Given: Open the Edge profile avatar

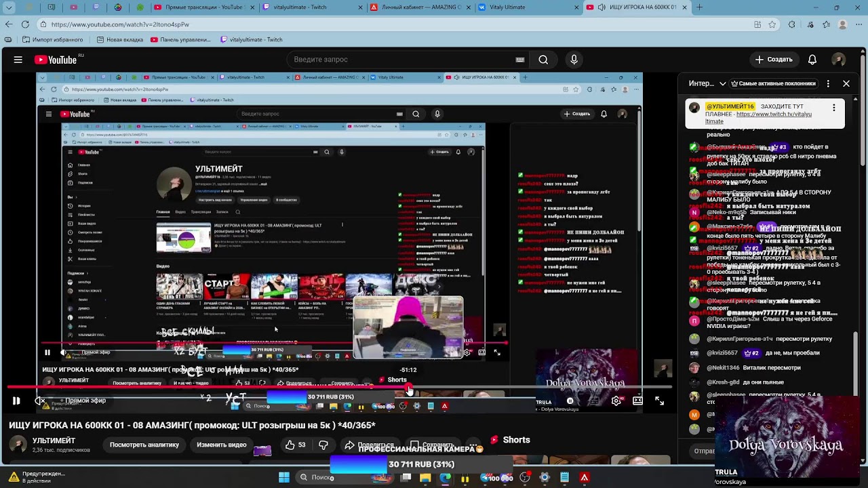Looking at the screenshot, I should pyautogui.click(x=842, y=24).
